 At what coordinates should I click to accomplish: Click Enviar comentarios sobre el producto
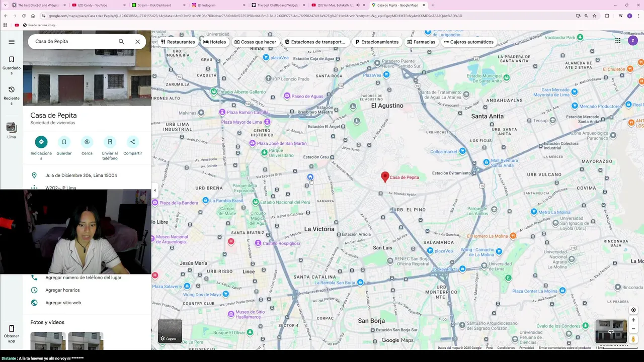[x=565, y=348]
